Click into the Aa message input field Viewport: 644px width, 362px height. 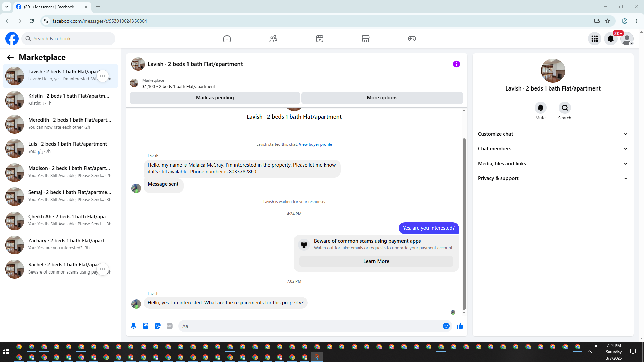(x=310, y=326)
